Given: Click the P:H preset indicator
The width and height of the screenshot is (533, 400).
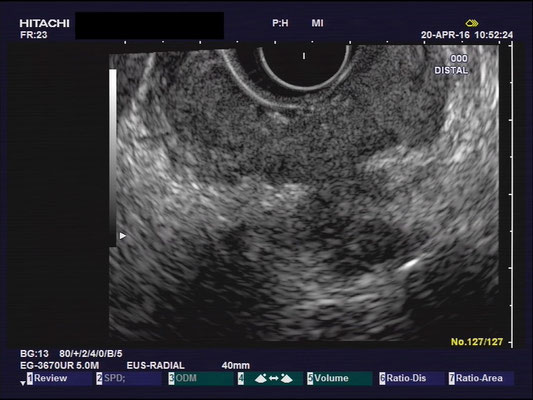Looking at the screenshot, I should point(280,23).
